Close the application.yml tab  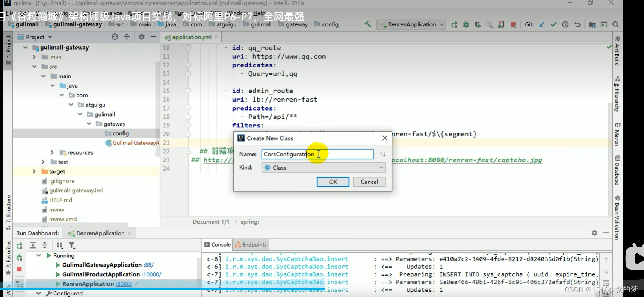point(216,37)
